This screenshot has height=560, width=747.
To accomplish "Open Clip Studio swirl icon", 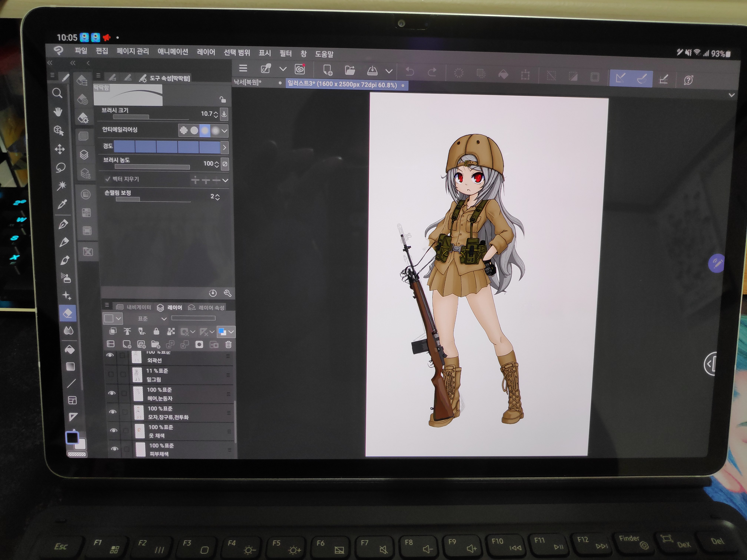I will point(300,69).
